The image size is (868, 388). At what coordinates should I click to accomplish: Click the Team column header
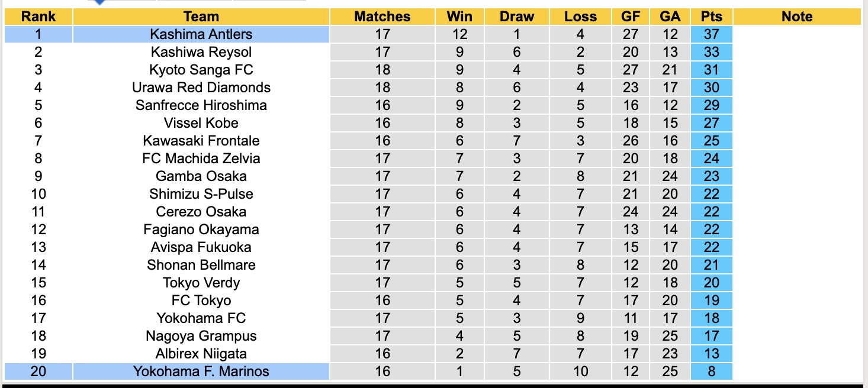(201, 17)
